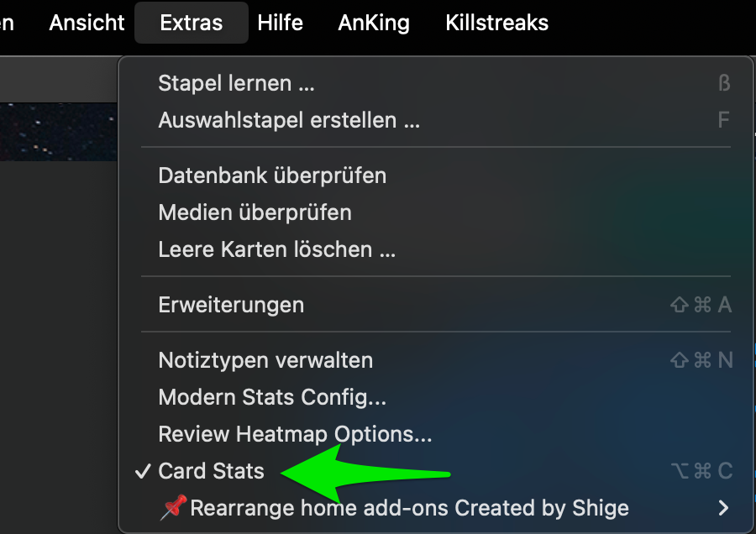Close the open Extras menu
Image resolution: width=756 pixels, height=534 pixels.
pos(192,23)
